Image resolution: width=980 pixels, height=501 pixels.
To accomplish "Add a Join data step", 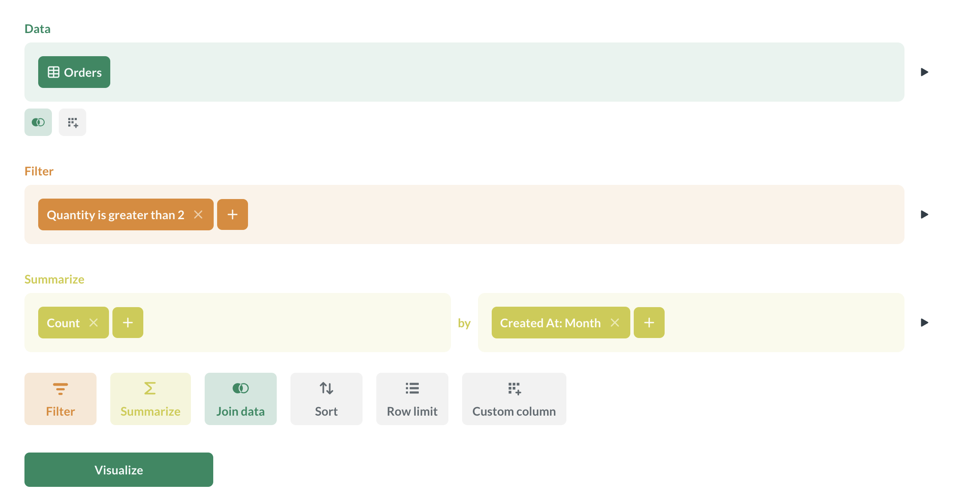I will point(240,399).
